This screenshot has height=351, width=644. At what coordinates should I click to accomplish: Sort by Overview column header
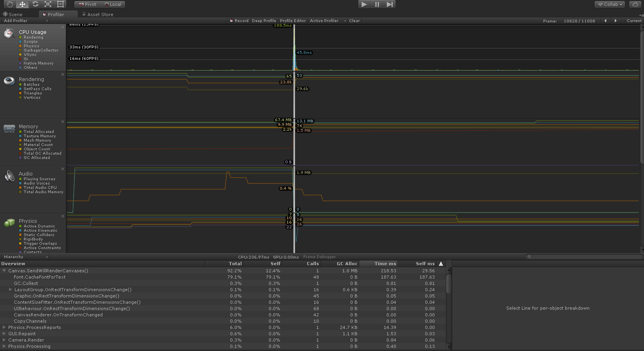(x=102, y=264)
